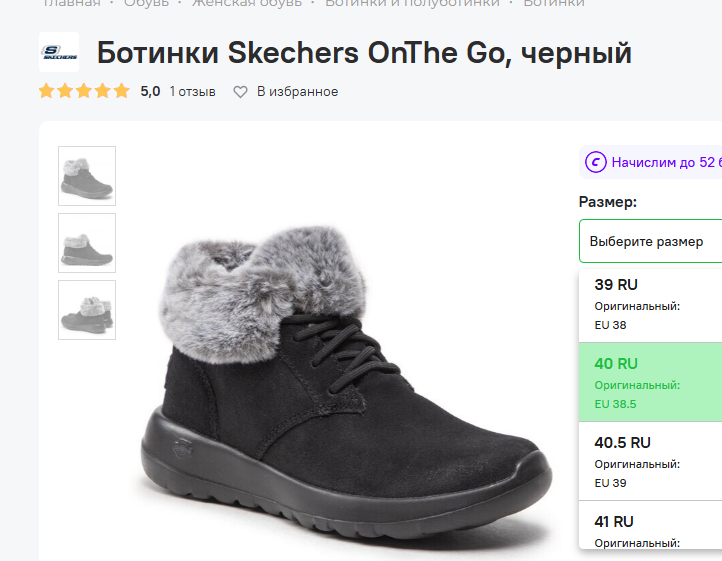Click the heart icon for favorites
Viewport: 722px width, 561px height.
click(x=240, y=92)
